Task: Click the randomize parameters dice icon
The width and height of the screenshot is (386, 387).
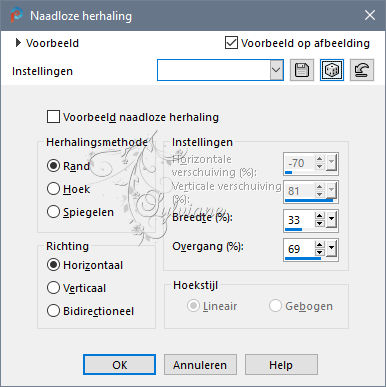Action: (332, 70)
